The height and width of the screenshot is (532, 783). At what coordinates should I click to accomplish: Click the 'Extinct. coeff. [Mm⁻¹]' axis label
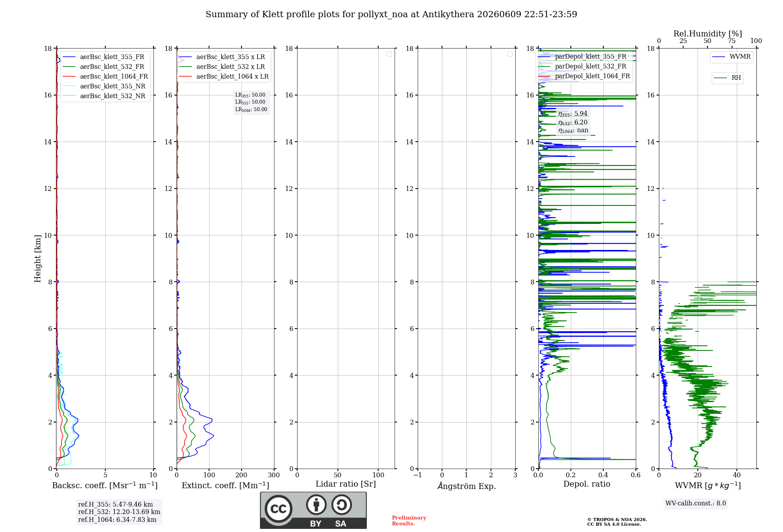(x=226, y=485)
